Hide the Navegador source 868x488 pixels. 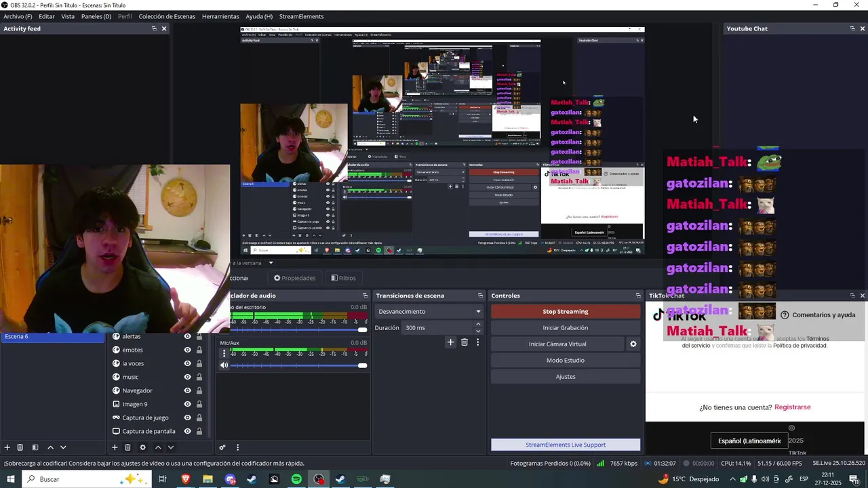pos(188,390)
